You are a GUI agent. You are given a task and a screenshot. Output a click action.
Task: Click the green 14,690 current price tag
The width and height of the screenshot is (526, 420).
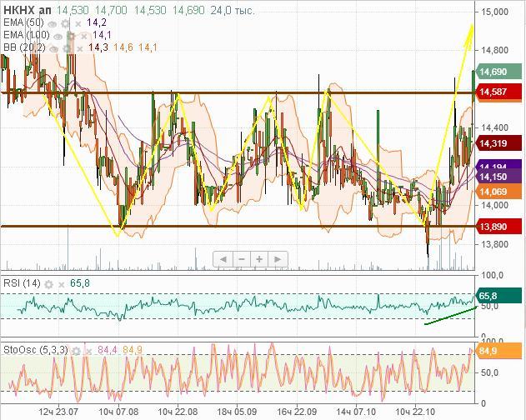click(493, 72)
